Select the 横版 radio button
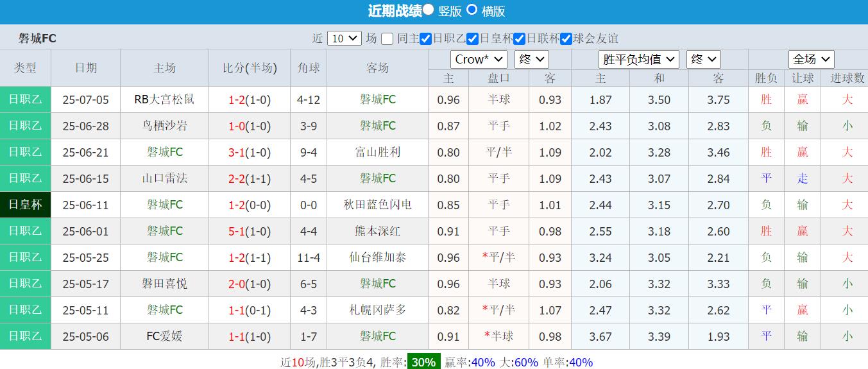 (x=472, y=10)
